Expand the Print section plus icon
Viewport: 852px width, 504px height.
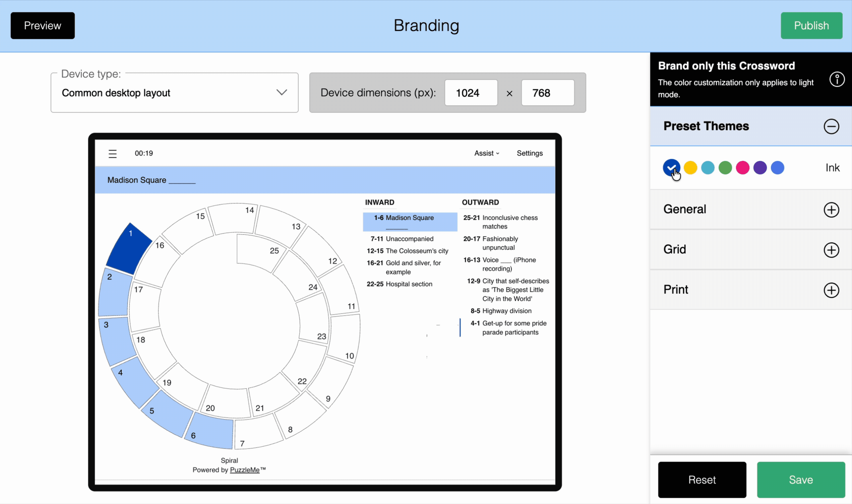click(x=831, y=290)
